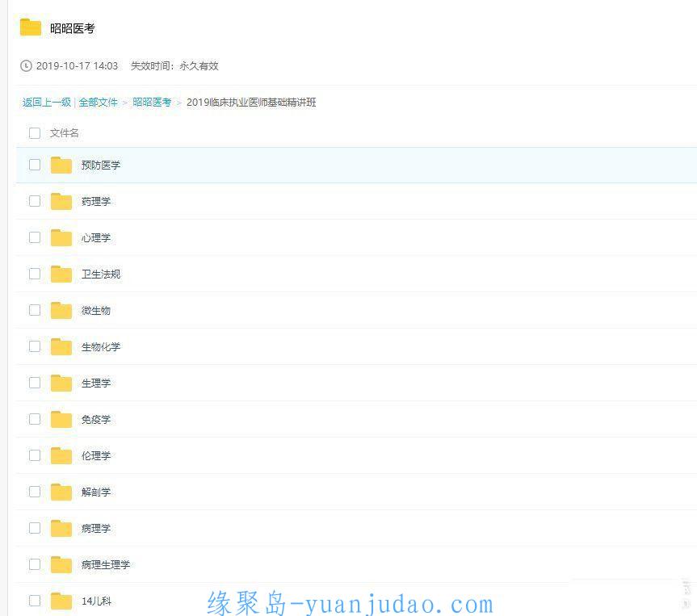Open the 病理生理学 folder icon
This screenshot has height=616, width=697.
click(x=61, y=564)
